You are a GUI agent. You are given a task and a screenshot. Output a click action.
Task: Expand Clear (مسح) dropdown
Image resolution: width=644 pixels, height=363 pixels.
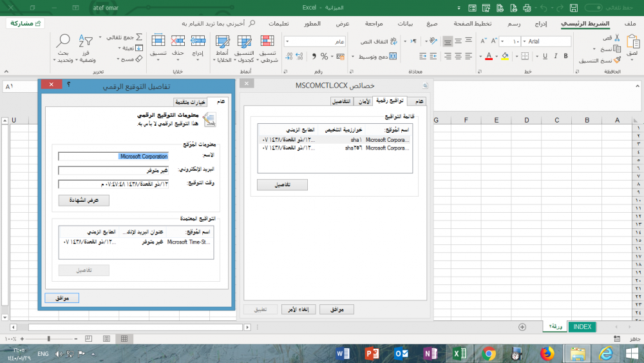click(x=118, y=59)
